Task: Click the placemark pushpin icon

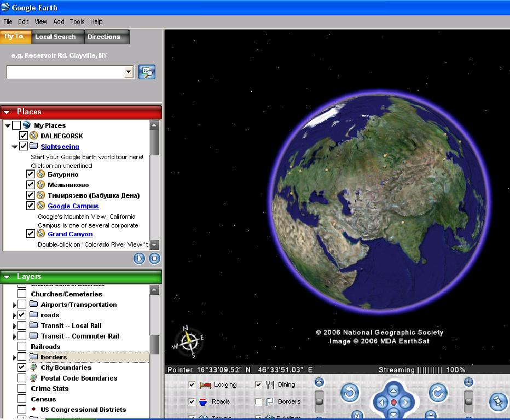Action: pyautogui.click(x=497, y=402)
